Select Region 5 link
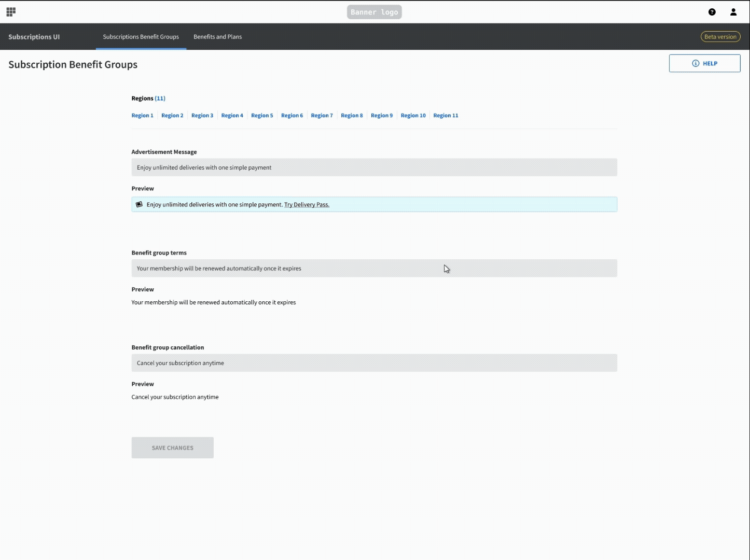The width and height of the screenshot is (750, 560). 262,116
